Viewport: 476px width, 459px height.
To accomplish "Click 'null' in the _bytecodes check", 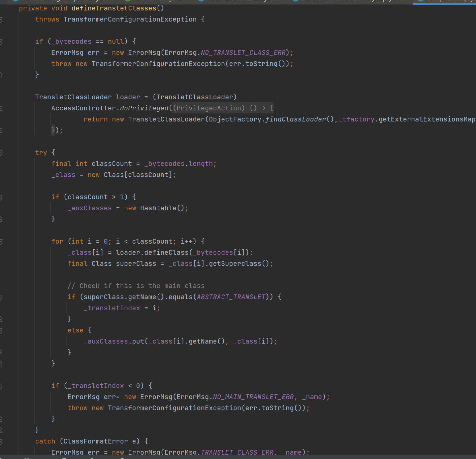I will coord(116,41).
